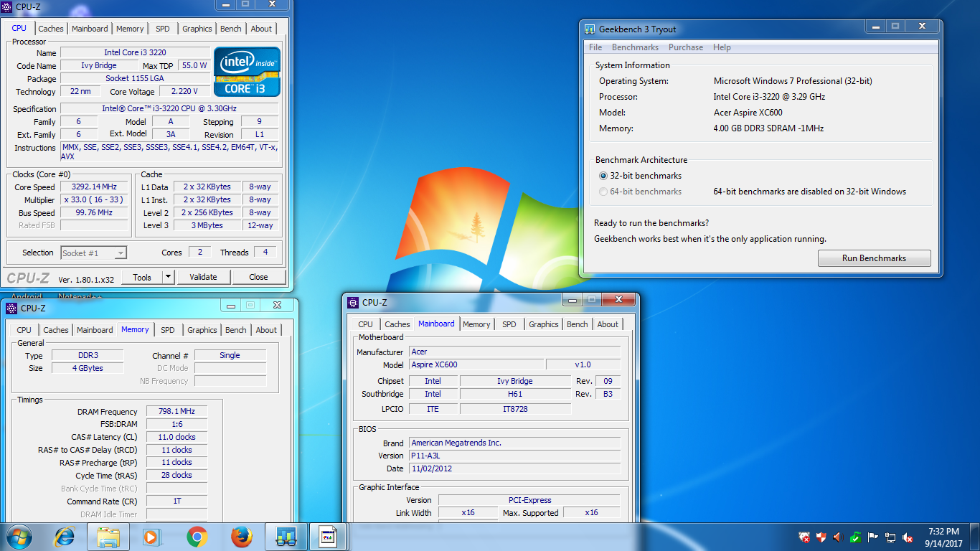Open the network connection tray icon

click(890, 537)
